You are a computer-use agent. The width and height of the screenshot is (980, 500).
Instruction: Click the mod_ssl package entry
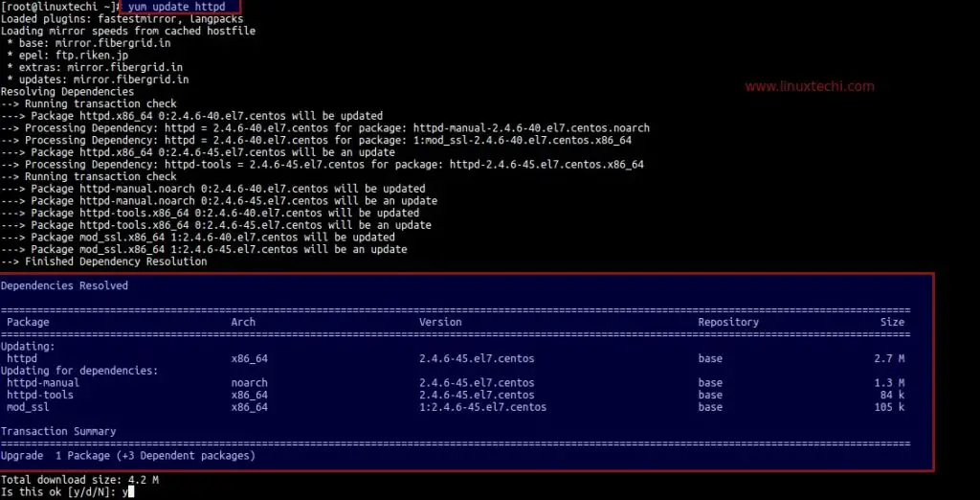tap(28, 407)
